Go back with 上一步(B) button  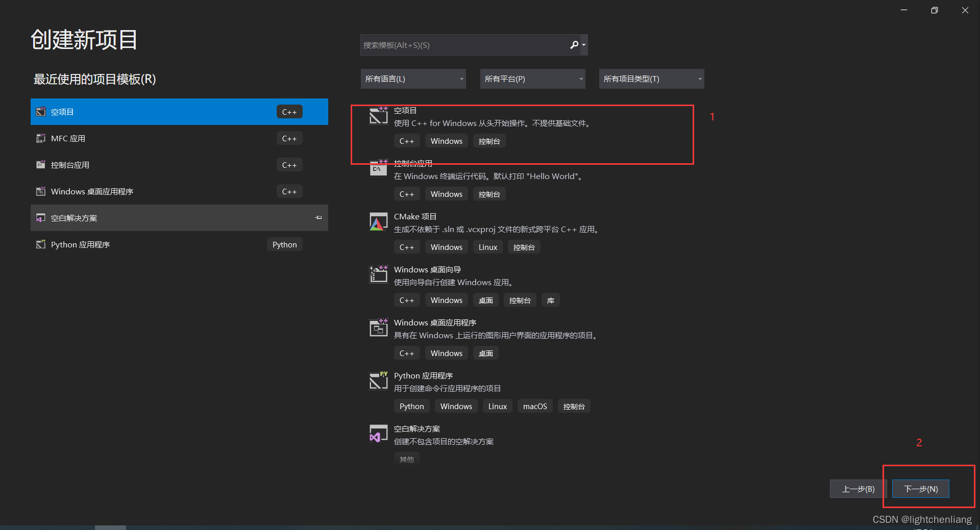pos(859,489)
